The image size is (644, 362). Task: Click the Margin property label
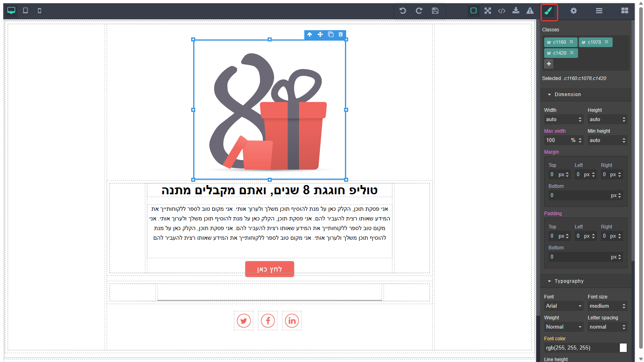tap(551, 152)
